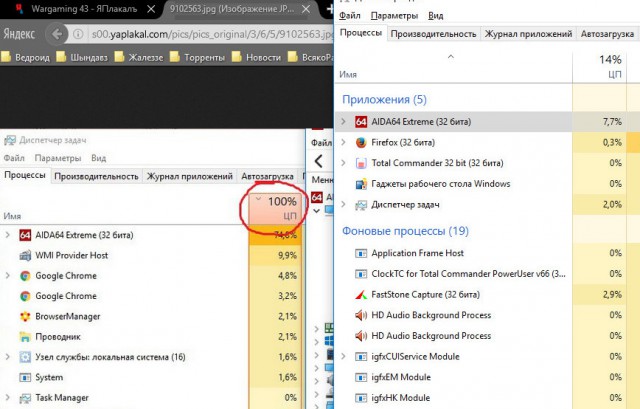Viewport: 640px width, 409px height.
Task: Expand AIDA64 Extreme row in right Task Manager
Action: coord(343,122)
